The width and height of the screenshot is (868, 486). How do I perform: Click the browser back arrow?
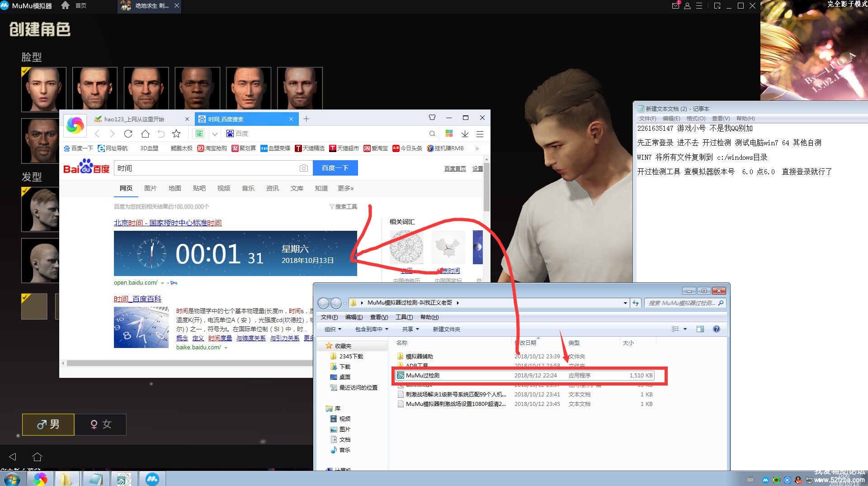point(97,133)
